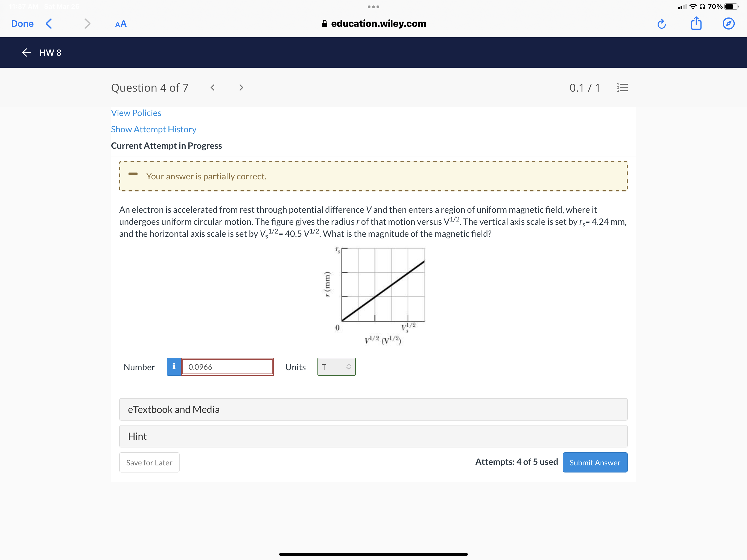This screenshot has width=747, height=560.
Task: Click the share icon in browser toolbar
Action: 696,24
